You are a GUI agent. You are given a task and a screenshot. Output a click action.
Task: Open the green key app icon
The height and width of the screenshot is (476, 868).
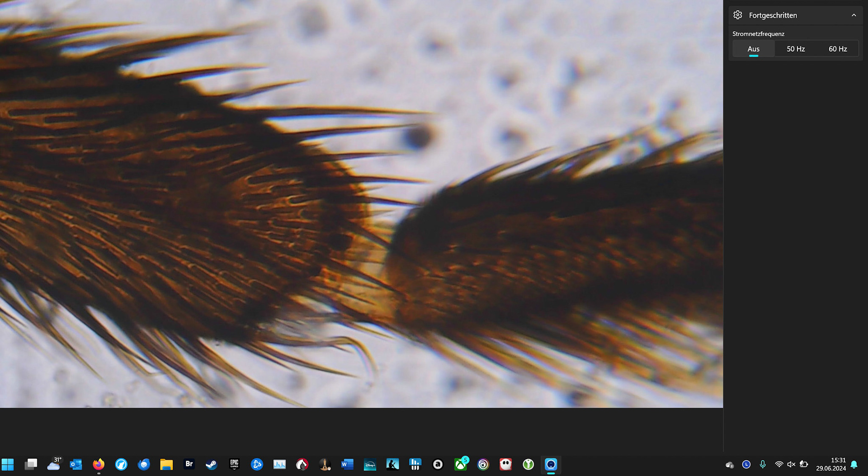[x=528, y=464]
